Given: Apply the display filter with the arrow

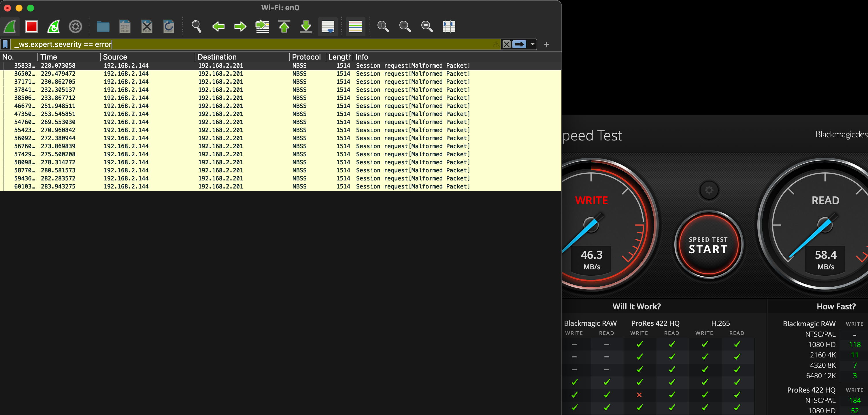Looking at the screenshot, I should (x=519, y=44).
